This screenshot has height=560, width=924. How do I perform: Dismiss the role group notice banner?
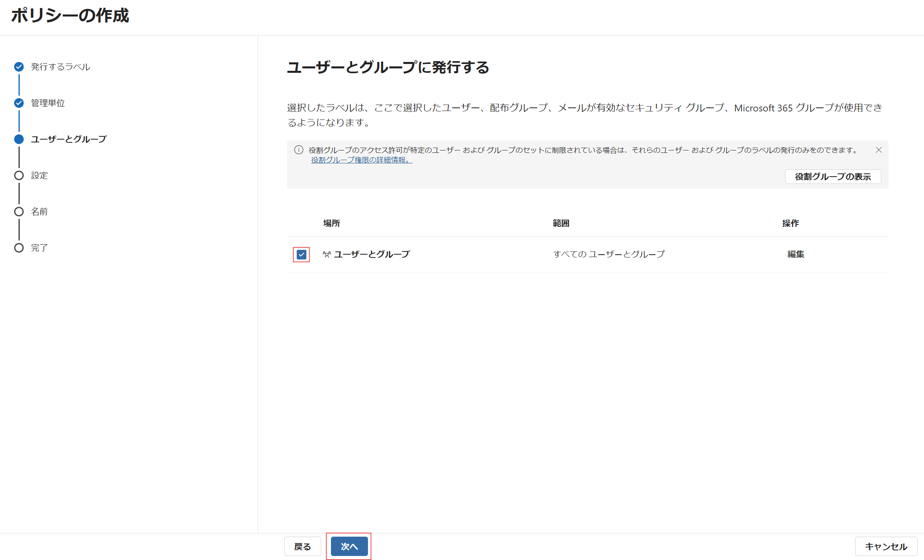tap(879, 150)
